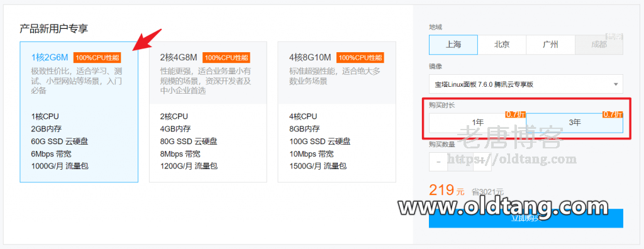Click the 219元 price text
The width and height of the screenshot is (644, 249).
point(447,191)
